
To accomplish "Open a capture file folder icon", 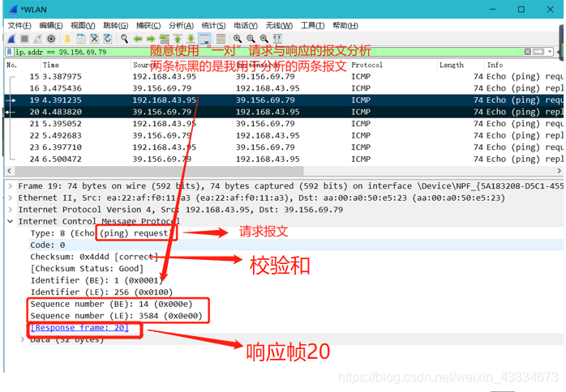I will [67, 39].
